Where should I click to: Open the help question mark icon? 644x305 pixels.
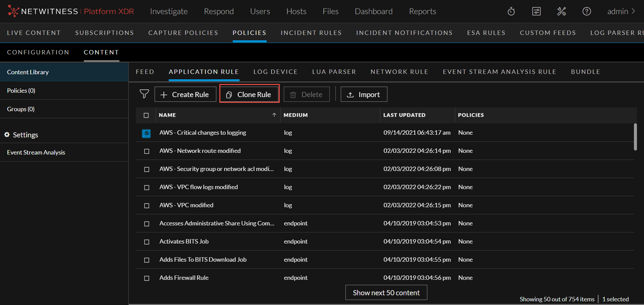[x=587, y=11]
